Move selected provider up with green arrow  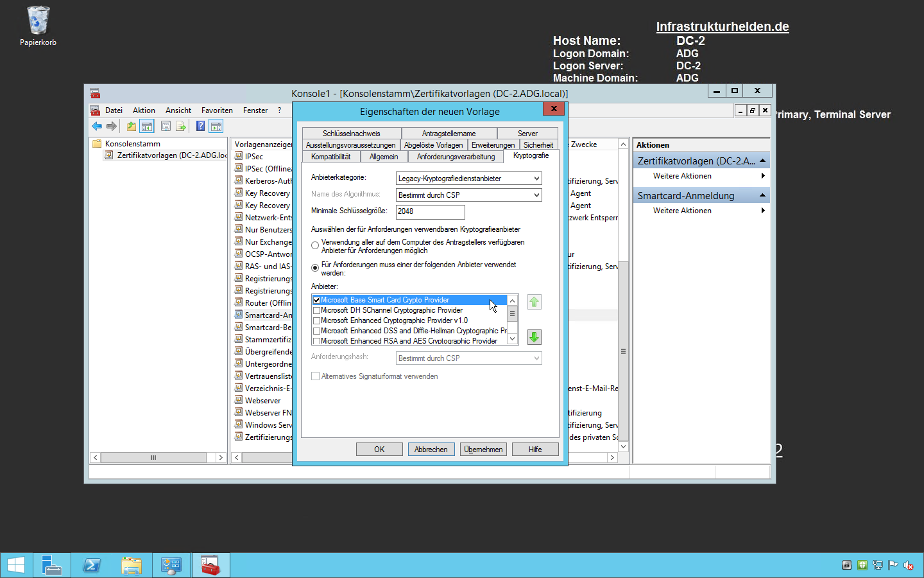tap(534, 302)
